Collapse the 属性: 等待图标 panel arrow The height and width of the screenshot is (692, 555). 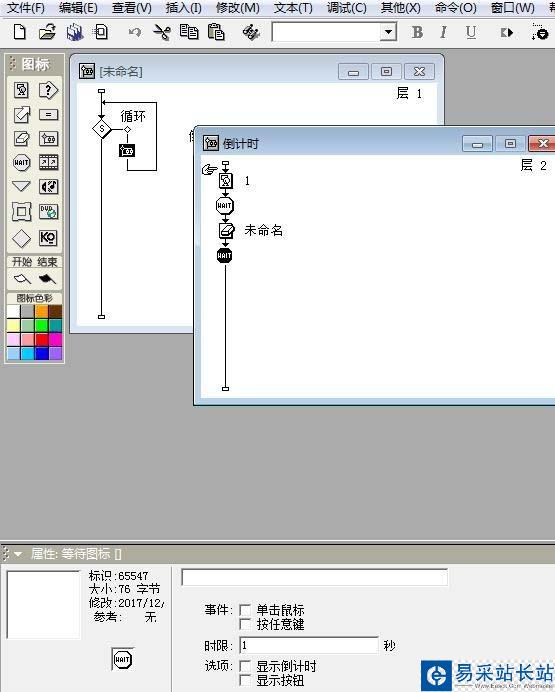(18, 553)
